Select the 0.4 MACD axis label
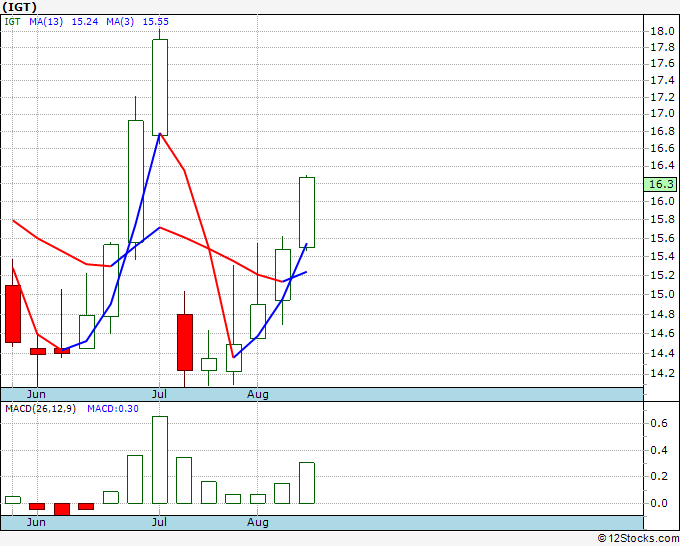 659,450
